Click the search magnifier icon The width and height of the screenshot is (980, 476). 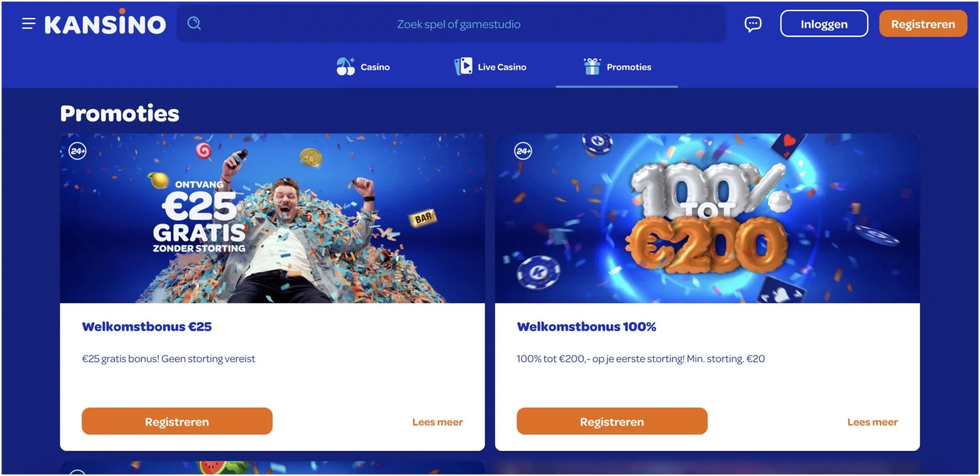tap(194, 23)
